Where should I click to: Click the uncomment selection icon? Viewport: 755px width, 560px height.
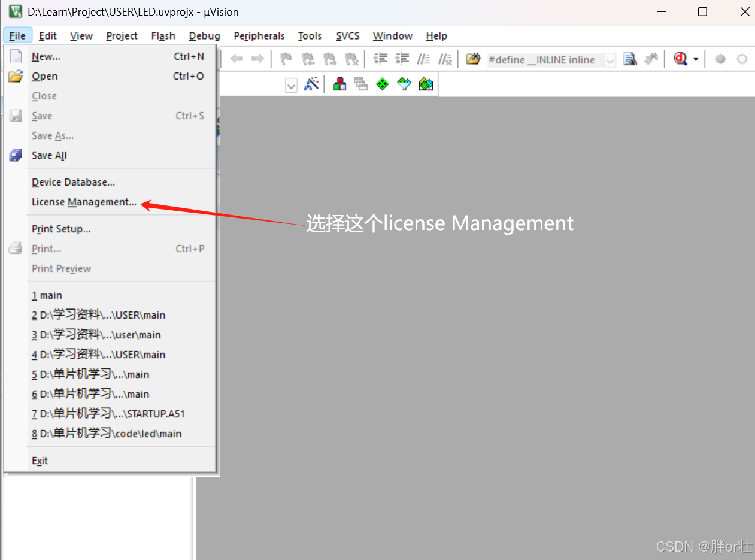[x=445, y=59]
